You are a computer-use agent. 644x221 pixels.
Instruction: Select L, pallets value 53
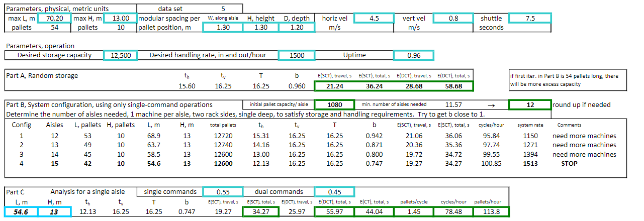point(87,136)
